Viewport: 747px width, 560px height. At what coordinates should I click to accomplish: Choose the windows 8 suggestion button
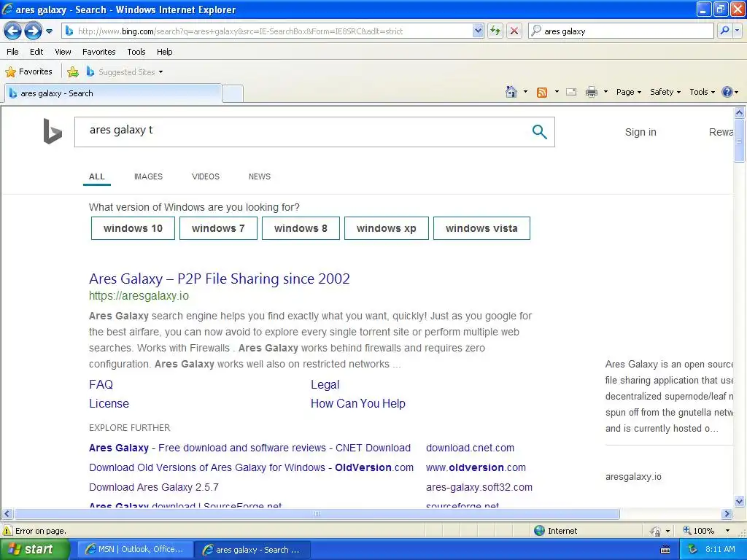point(301,228)
